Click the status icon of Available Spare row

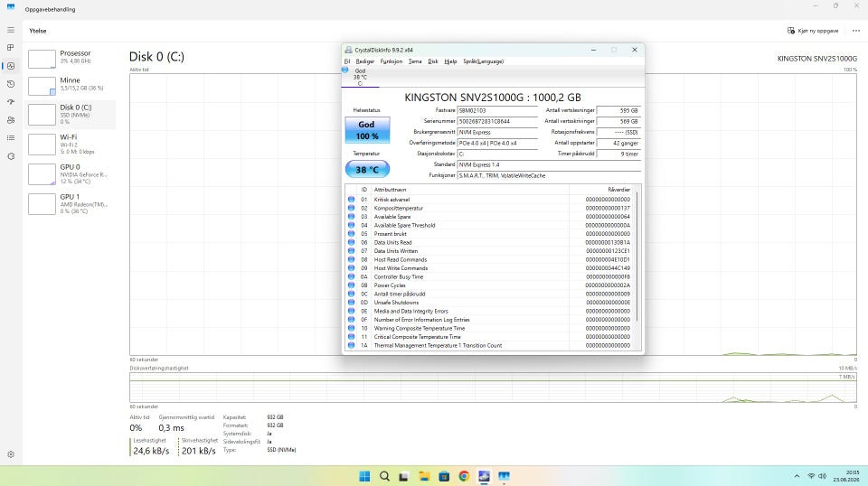pyautogui.click(x=351, y=217)
